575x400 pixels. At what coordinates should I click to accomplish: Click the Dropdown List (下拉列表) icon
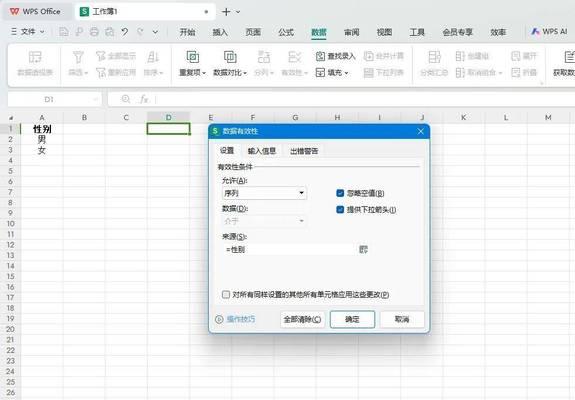[368, 73]
